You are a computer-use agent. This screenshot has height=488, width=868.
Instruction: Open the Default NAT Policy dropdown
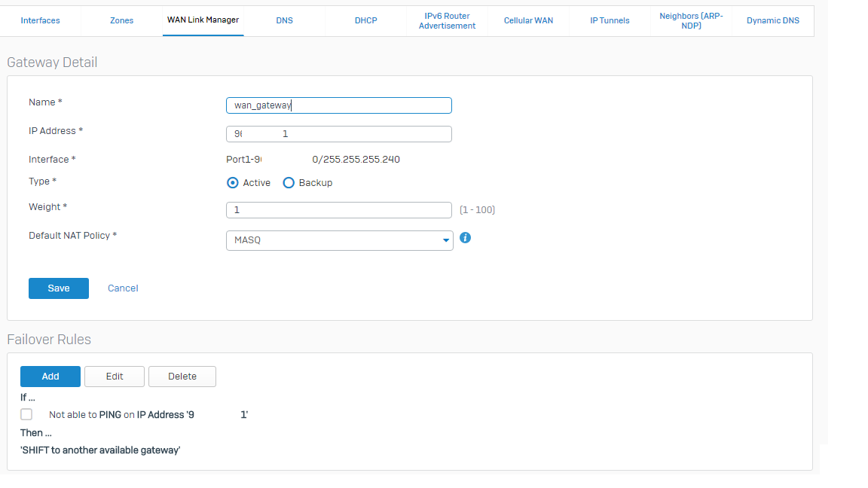(339, 240)
